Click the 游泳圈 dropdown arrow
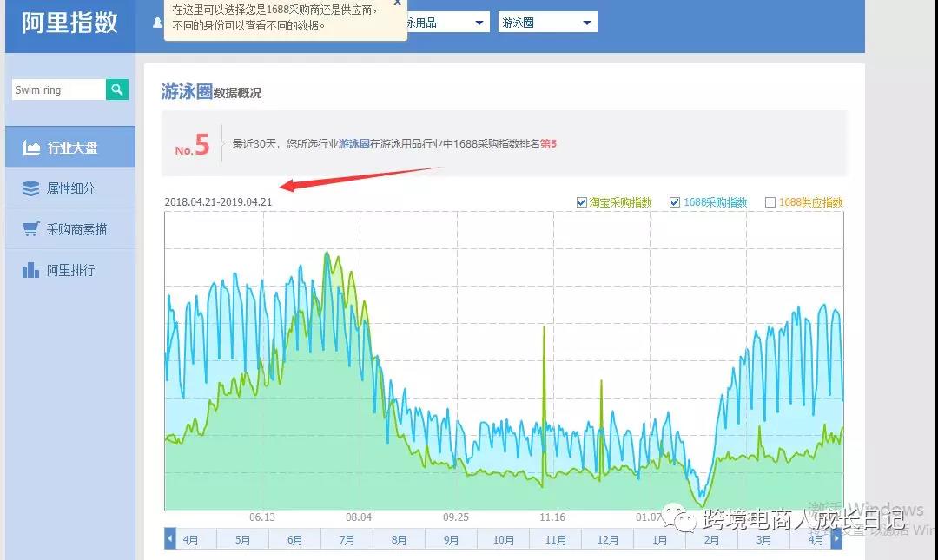The height and width of the screenshot is (560, 938). [586, 22]
